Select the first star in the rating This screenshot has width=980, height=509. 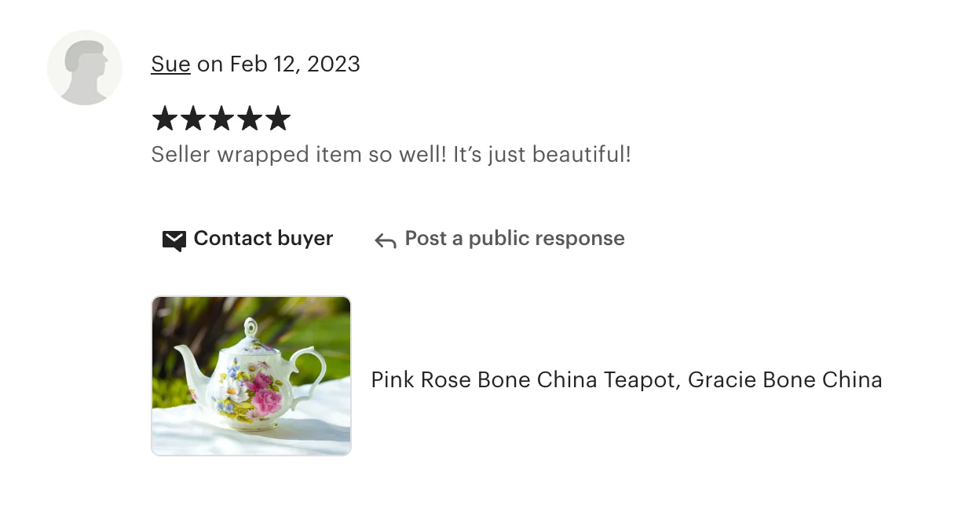pyautogui.click(x=165, y=119)
